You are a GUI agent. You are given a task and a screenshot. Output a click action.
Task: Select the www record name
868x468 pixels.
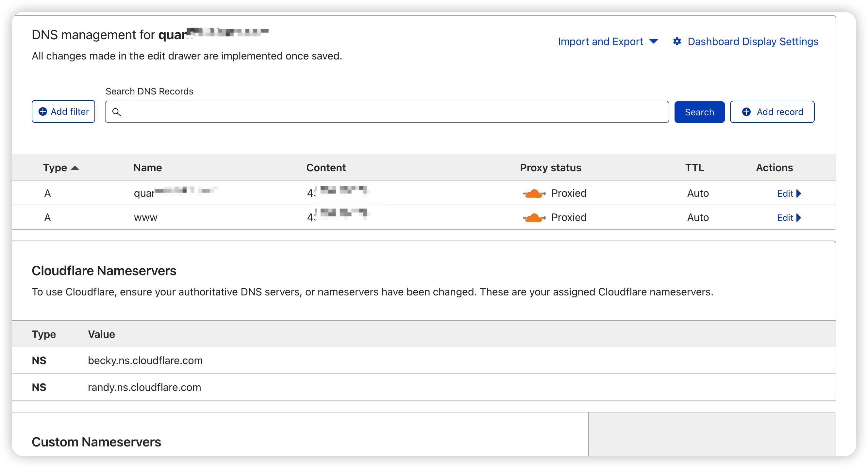pyautogui.click(x=145, y=218)
